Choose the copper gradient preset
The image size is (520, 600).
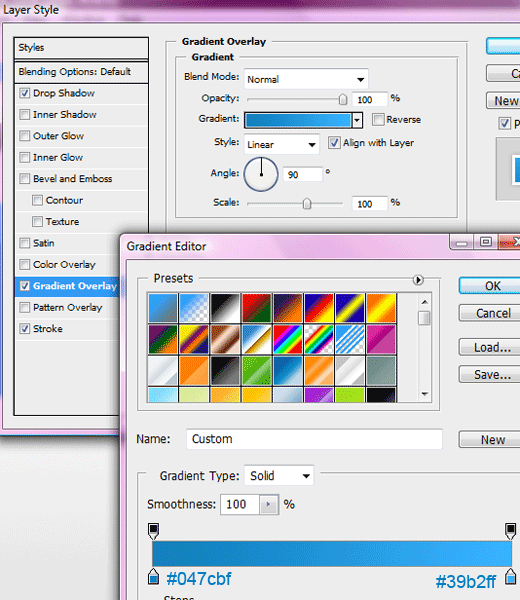point(225,339)
